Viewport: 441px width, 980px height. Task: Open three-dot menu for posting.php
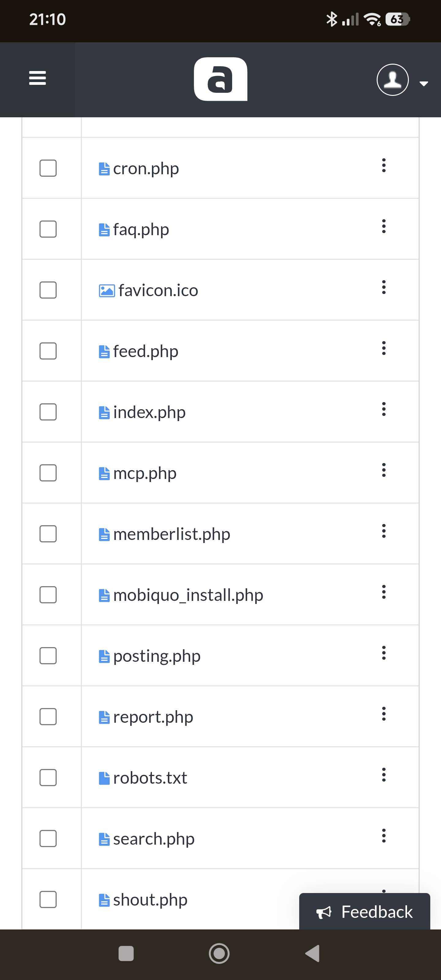[x=383, y=653]
